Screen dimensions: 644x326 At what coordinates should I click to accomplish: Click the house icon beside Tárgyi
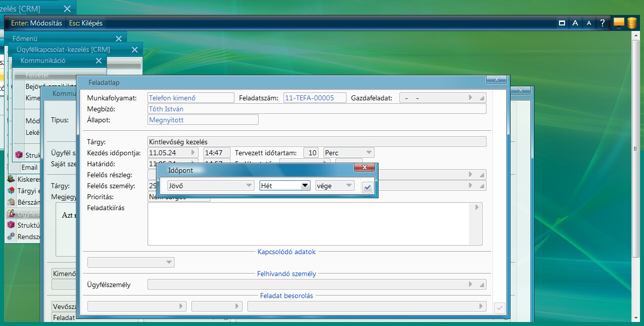(11, 190)
